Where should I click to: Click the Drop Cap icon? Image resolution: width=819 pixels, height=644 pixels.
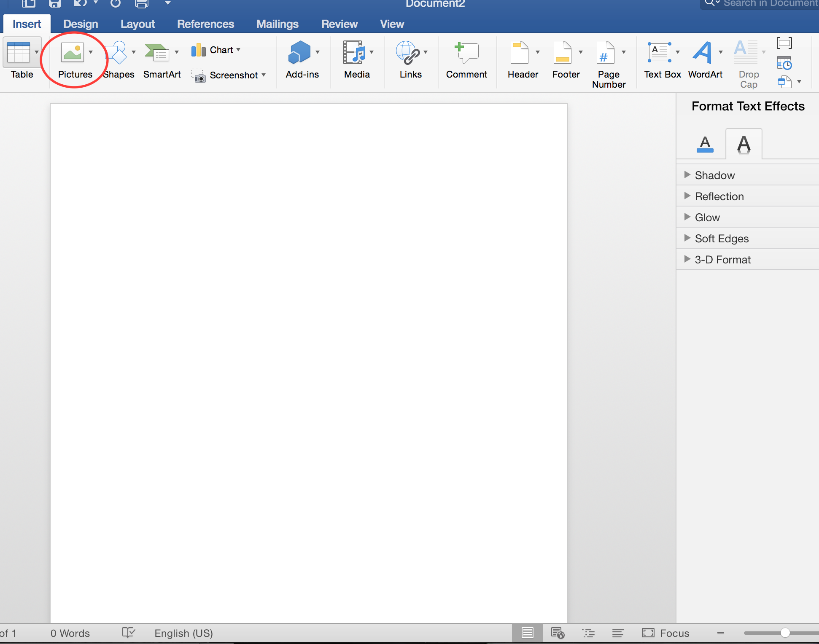coord(746,53)
